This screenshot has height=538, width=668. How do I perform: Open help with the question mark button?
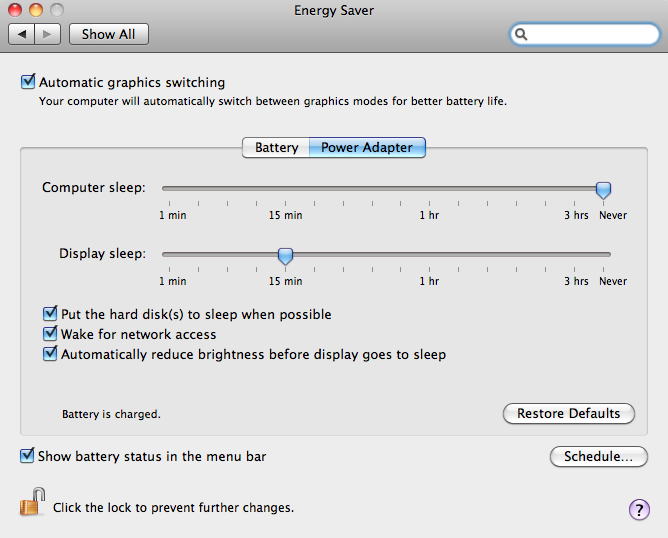click(639, 509)
